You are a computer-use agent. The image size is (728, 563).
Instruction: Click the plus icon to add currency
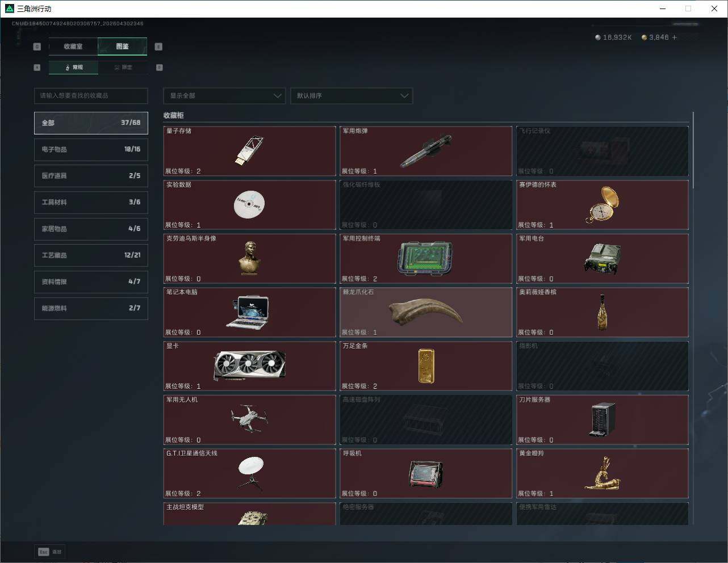point(675,37)
